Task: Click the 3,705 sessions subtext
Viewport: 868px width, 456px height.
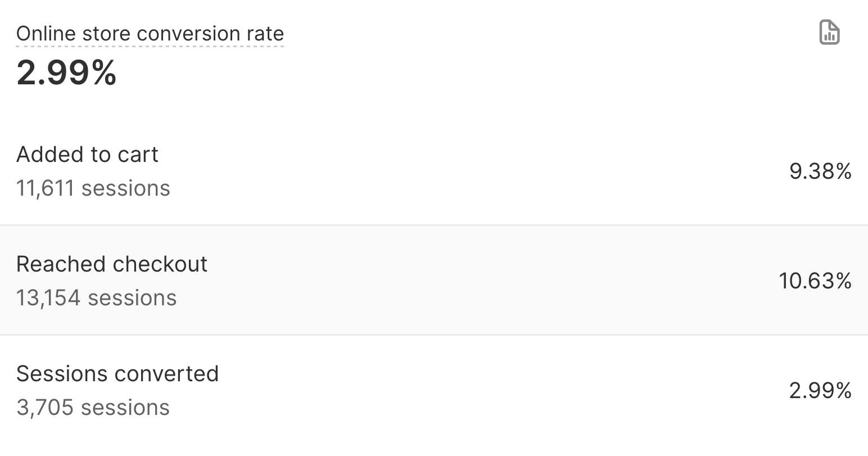Action: click(x=92, y=408)
